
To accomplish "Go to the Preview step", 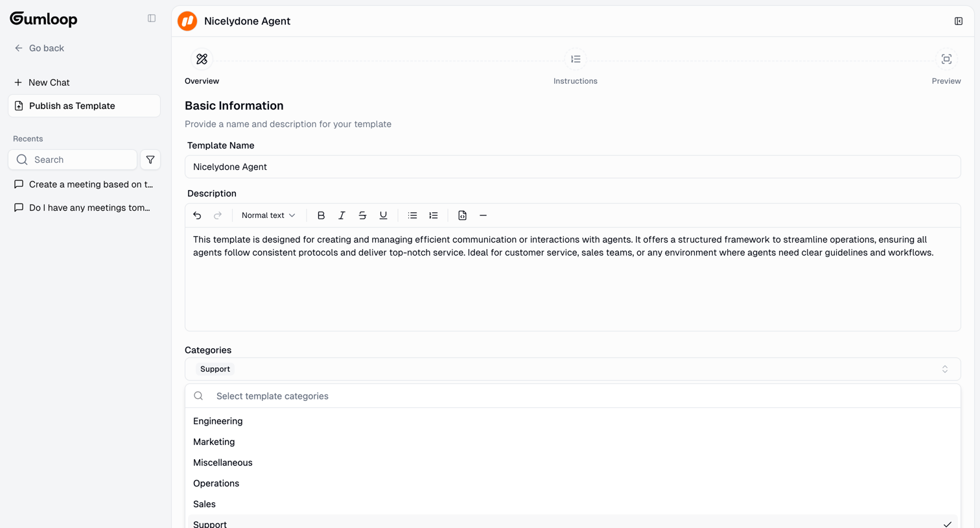I will pos(946,67).
